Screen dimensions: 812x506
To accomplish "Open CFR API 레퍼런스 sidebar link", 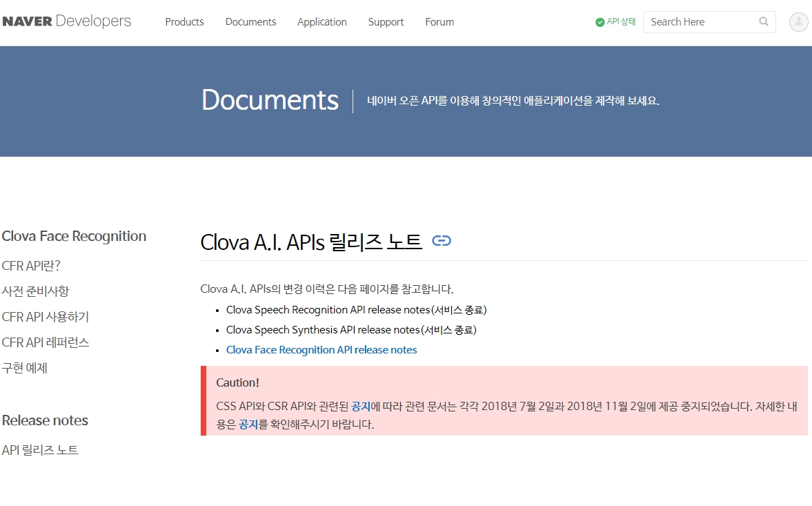I will coord(46,342).
